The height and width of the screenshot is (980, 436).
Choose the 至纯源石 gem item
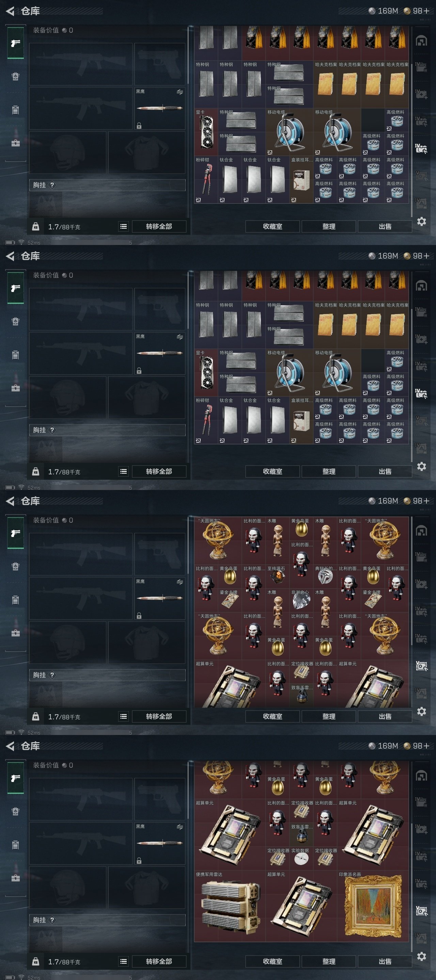click(x=278, y=576)
